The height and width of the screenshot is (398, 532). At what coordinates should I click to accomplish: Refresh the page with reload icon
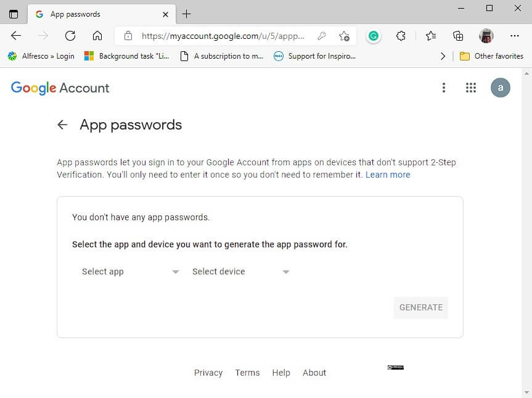70,36
